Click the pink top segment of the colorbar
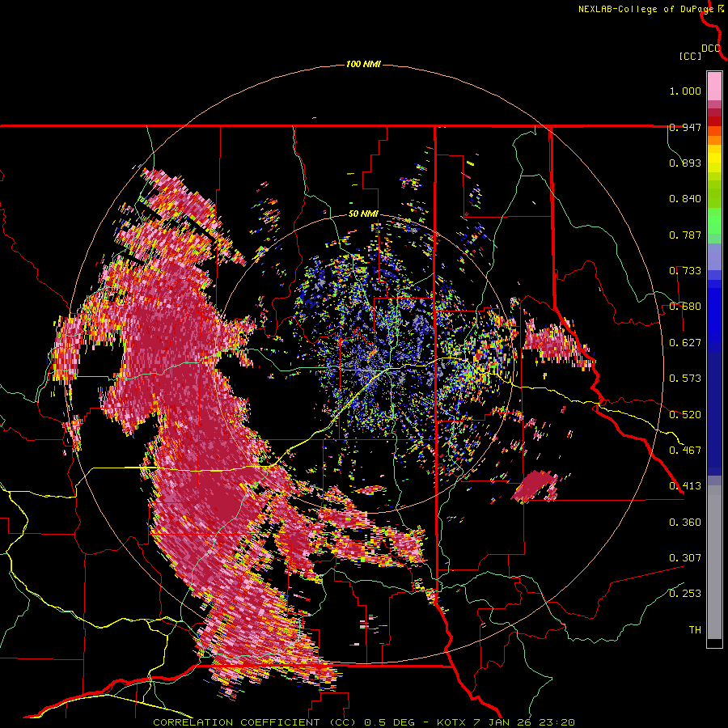 click(714, 86)
